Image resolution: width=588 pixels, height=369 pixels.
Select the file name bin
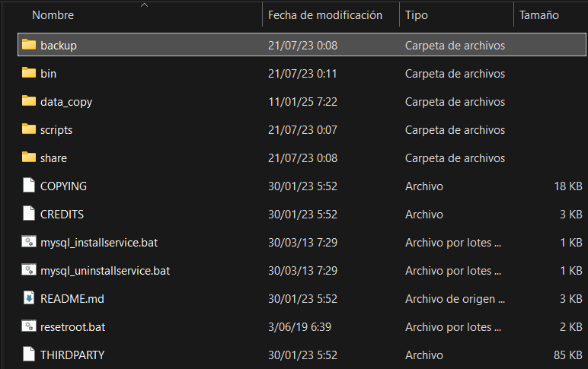(x=49, y=74)
